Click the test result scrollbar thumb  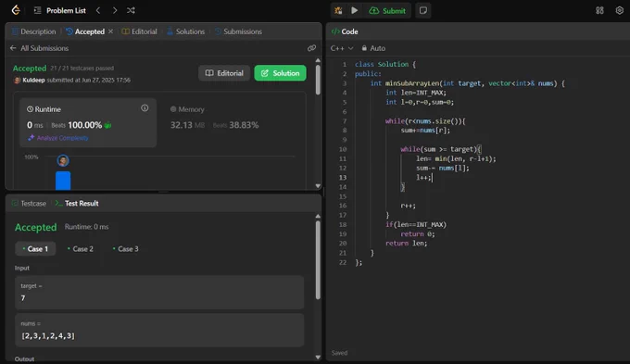pos(318,259)
